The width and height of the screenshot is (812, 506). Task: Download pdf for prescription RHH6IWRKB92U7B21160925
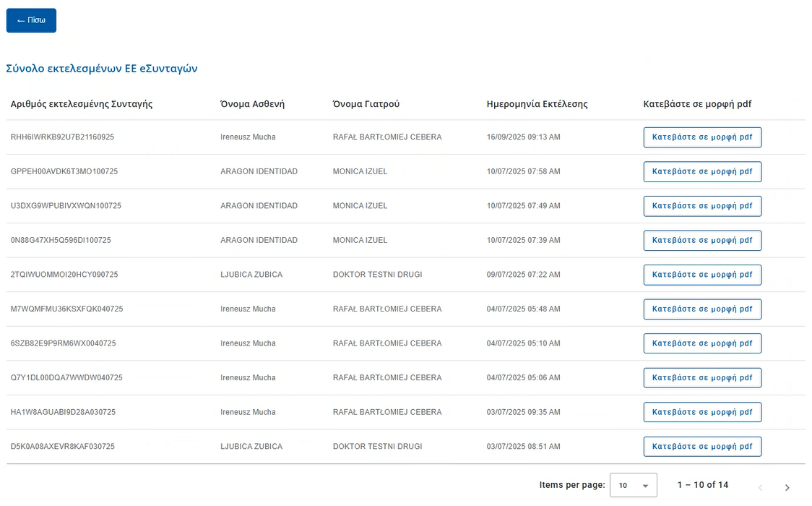701,137
